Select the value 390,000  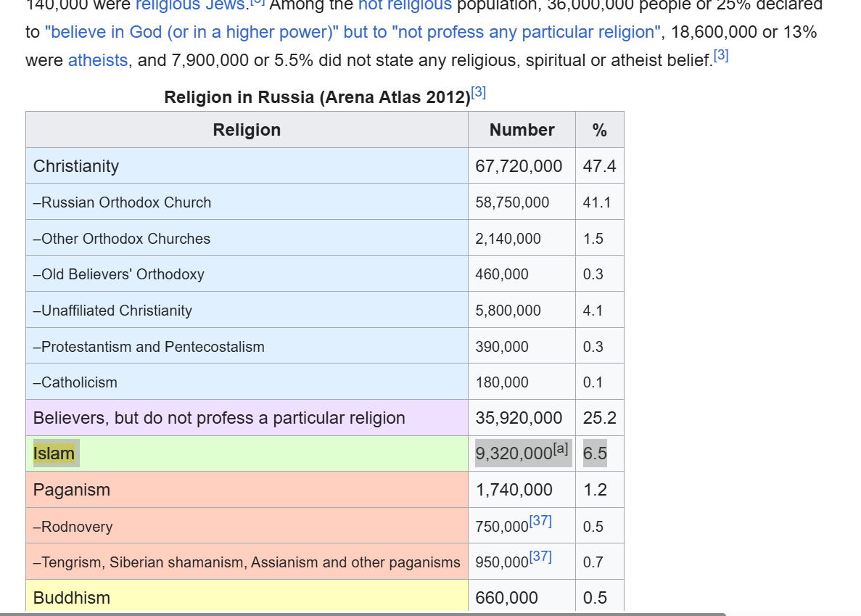click(x=502, y=346)
